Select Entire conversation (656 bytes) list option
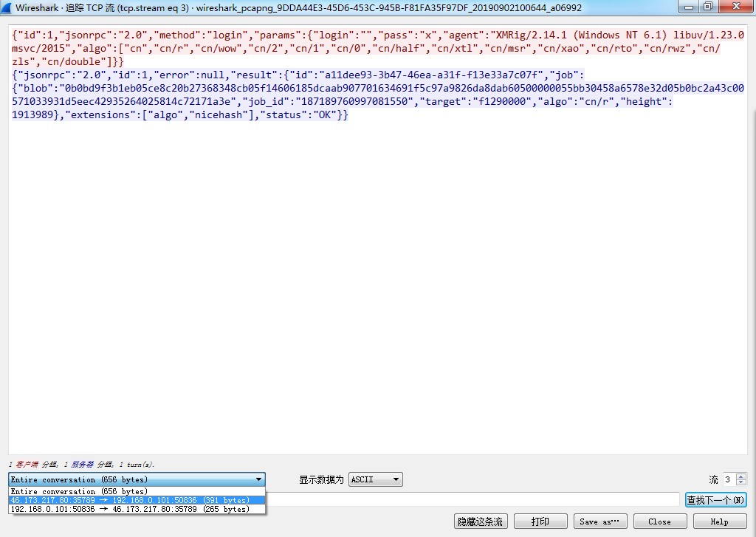This screenshot has height=537, width=756. coord(137,491)
